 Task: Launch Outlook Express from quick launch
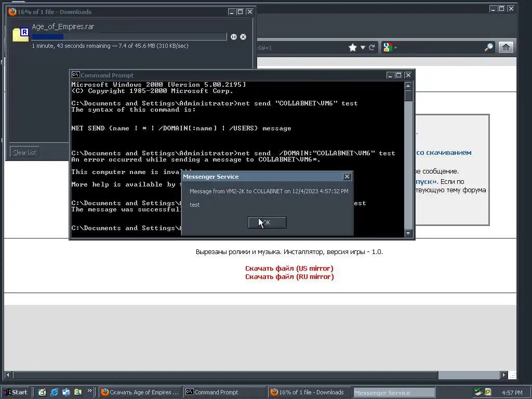tap(66, 392)
